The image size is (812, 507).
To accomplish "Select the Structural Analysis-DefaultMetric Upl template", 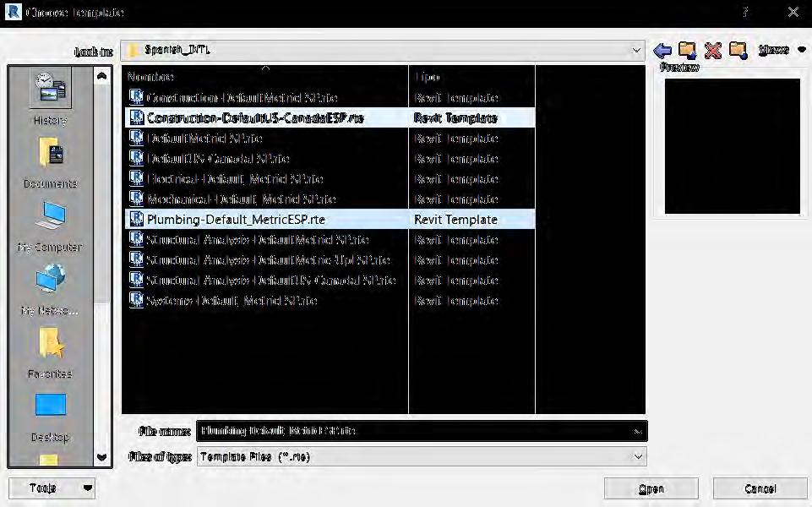I will point(268,260).
